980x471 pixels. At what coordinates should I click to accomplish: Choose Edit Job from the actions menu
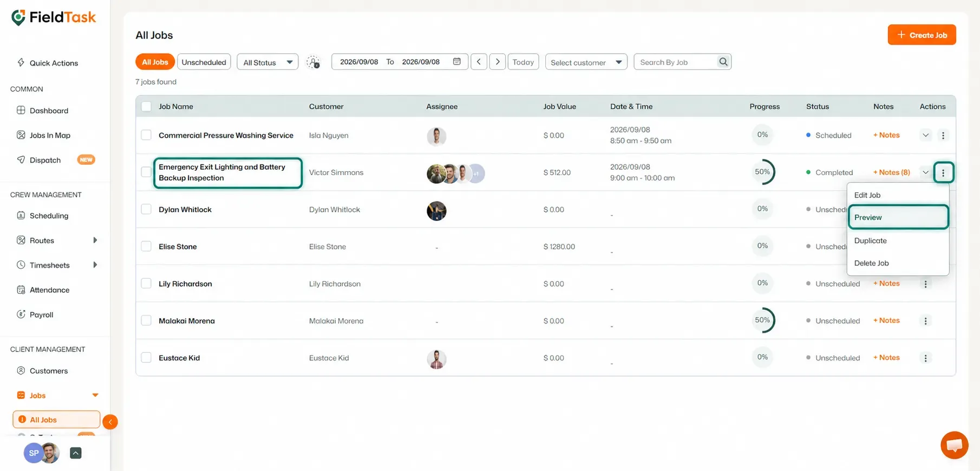click(x=898, y=195)
